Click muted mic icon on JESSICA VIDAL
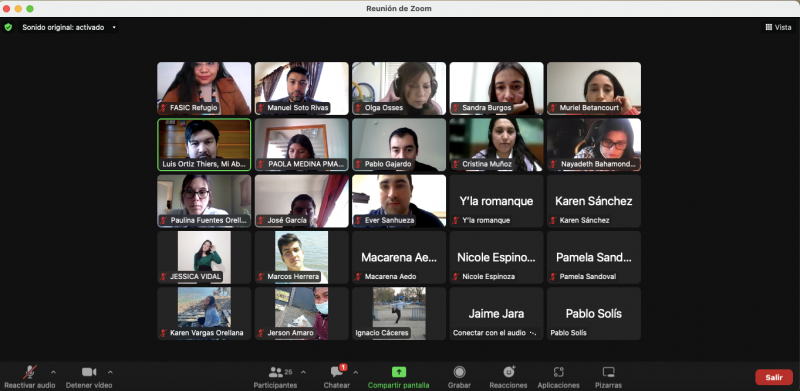This screenshot has width=800, height=391. click(x=163, y=277)
